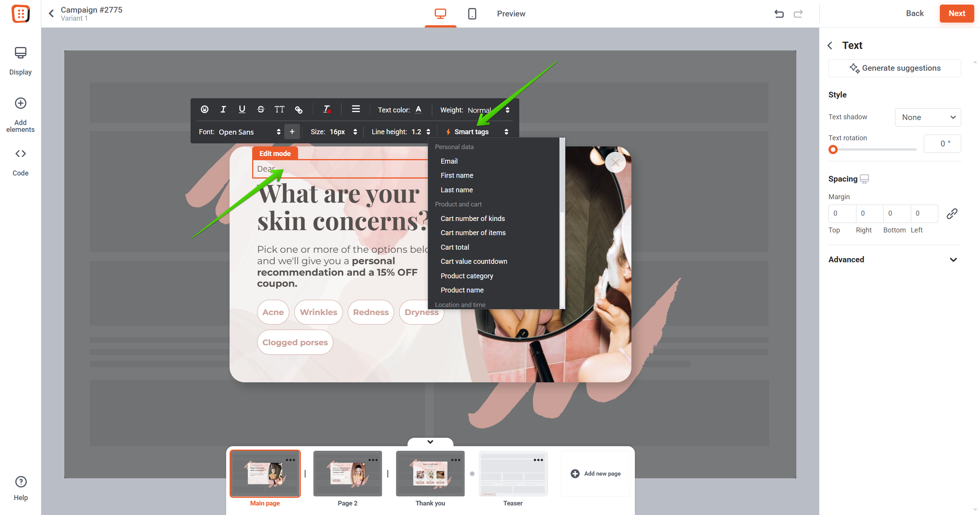Viewport: 980px width, 515px height.
Task: Open the Display panel in the sidebar
Action: 21,61
